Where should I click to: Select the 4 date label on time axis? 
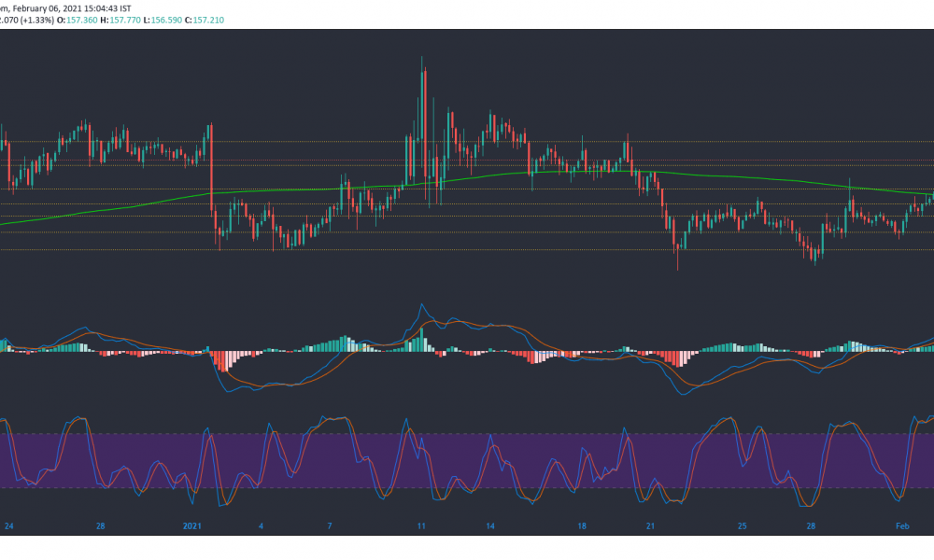point(261,526)
